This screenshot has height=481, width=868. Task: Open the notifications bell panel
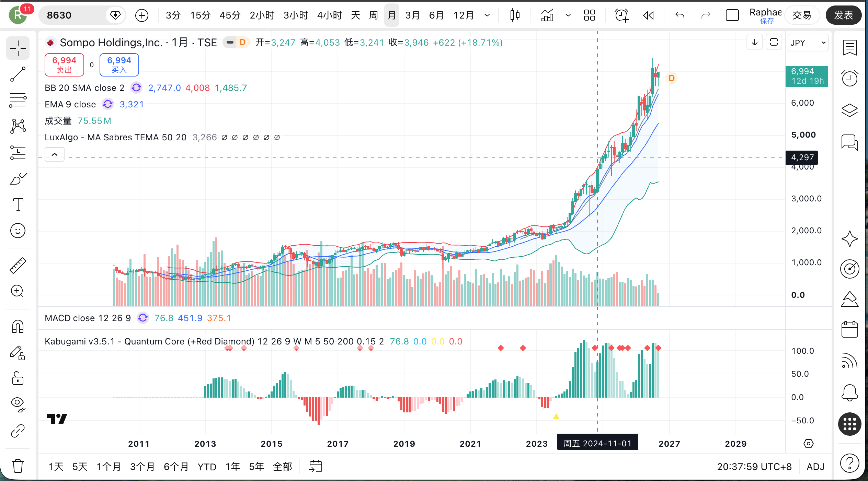point(849,392)
